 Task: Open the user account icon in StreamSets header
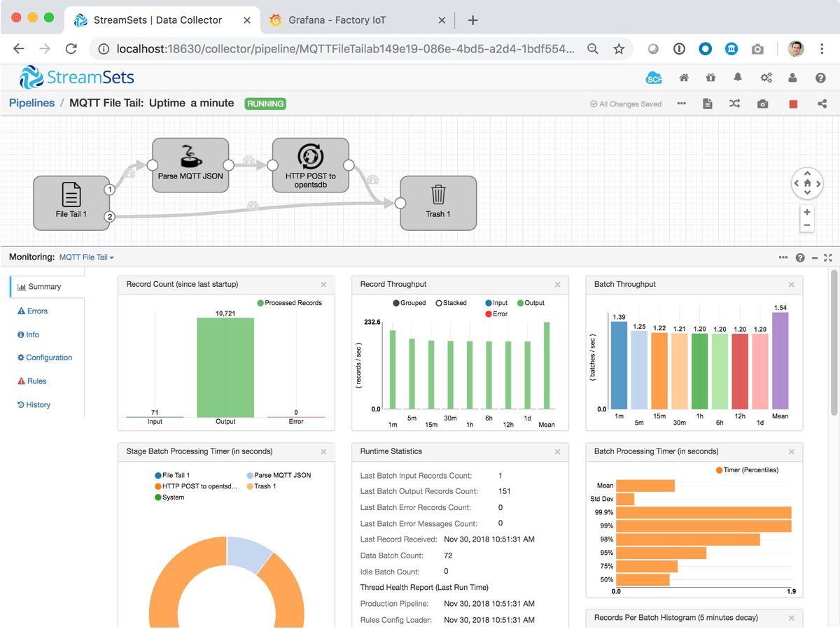pyautogui.click(x=793, y=78)
